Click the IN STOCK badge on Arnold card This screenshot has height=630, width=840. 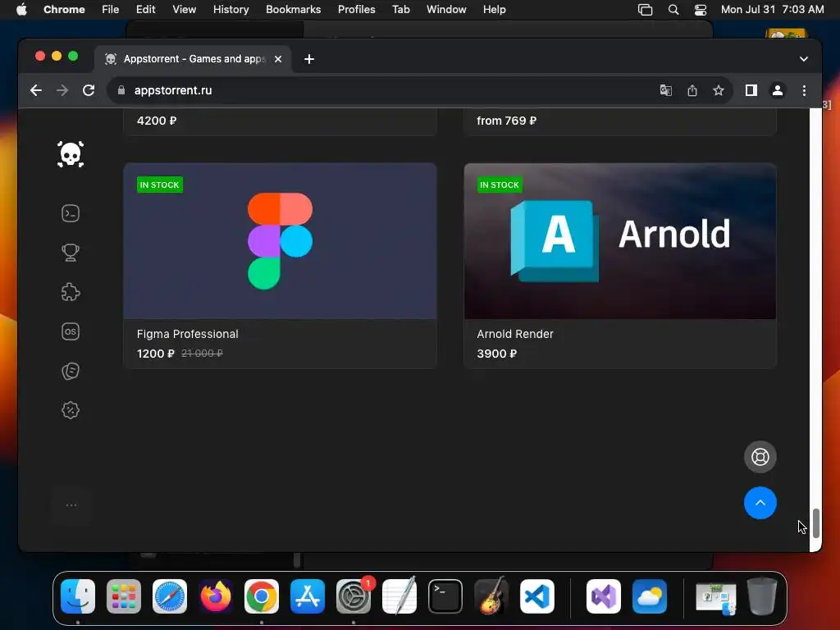point(500,185)
